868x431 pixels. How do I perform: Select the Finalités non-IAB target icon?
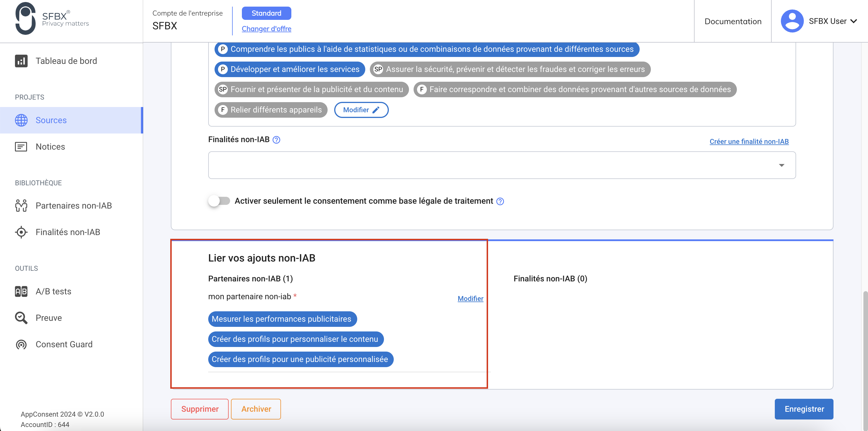(21, 232)
